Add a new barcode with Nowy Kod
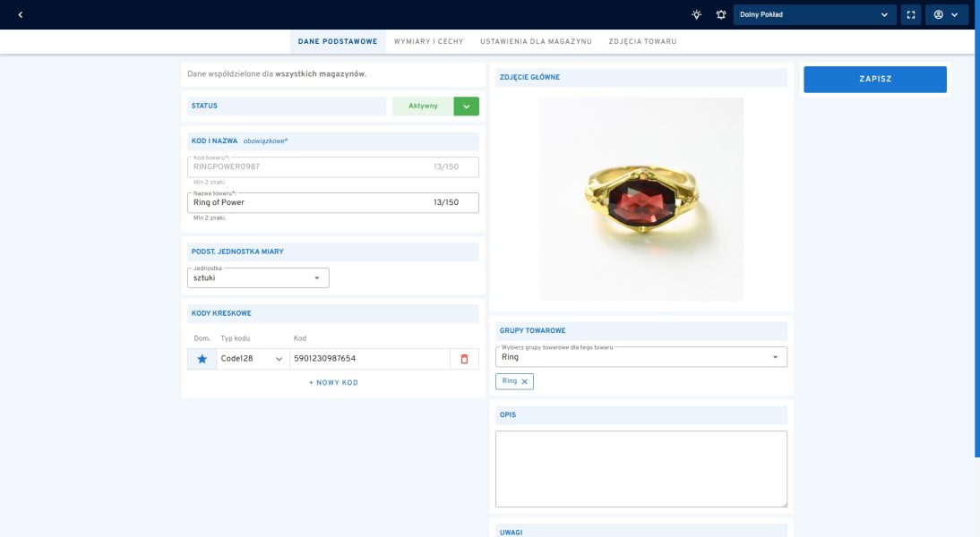Image resolution: width=980 pixels, height=537 pixels. [x=333, y=382]
